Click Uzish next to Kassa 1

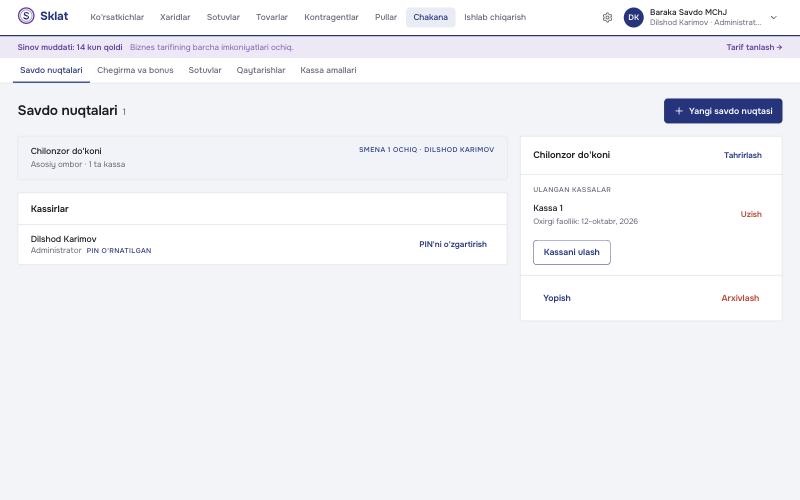coord(751,214)
